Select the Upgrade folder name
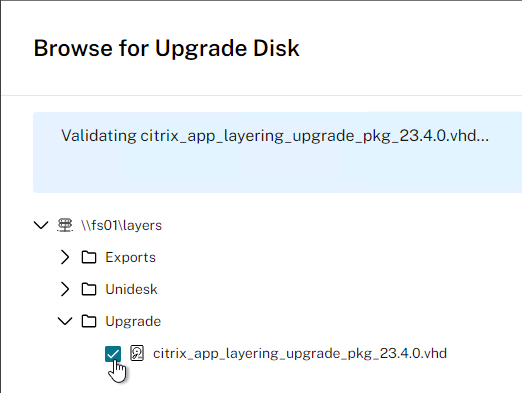The height and width of the screenshot is (393, 522). 133,322
